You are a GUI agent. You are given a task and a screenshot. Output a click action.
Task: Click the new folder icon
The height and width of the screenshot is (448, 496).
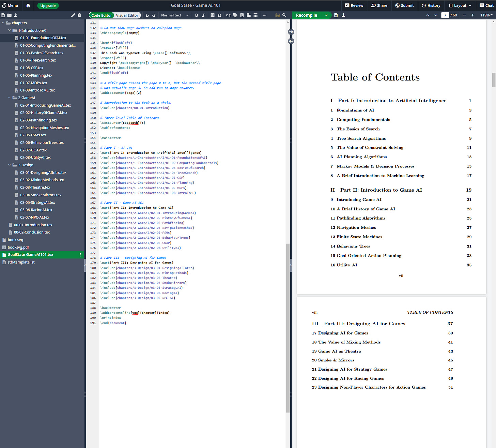(x=9, y=15)
